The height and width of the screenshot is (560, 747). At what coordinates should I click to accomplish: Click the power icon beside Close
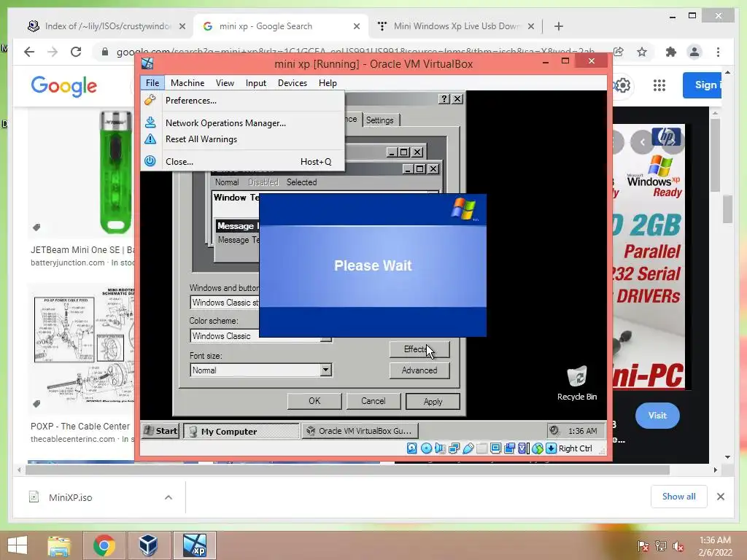(150, 161)
